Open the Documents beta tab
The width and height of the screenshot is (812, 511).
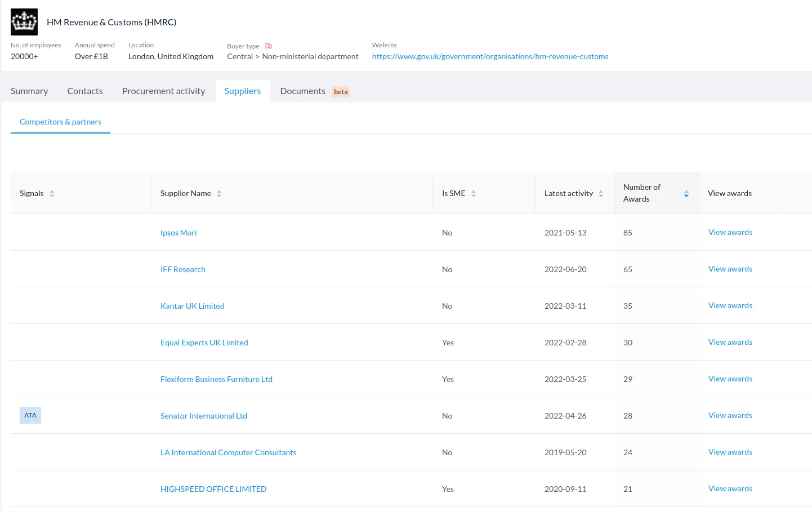point(315,91)
